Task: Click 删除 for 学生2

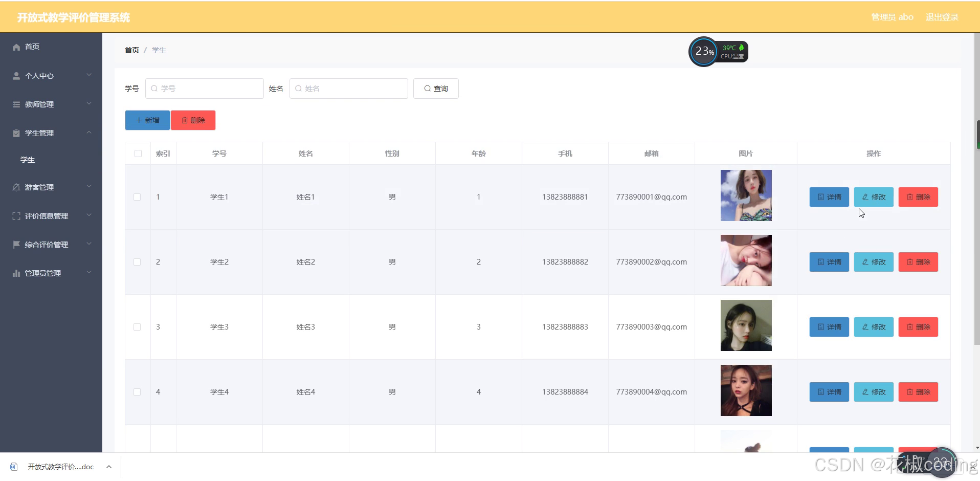Action: click(918, 262)
